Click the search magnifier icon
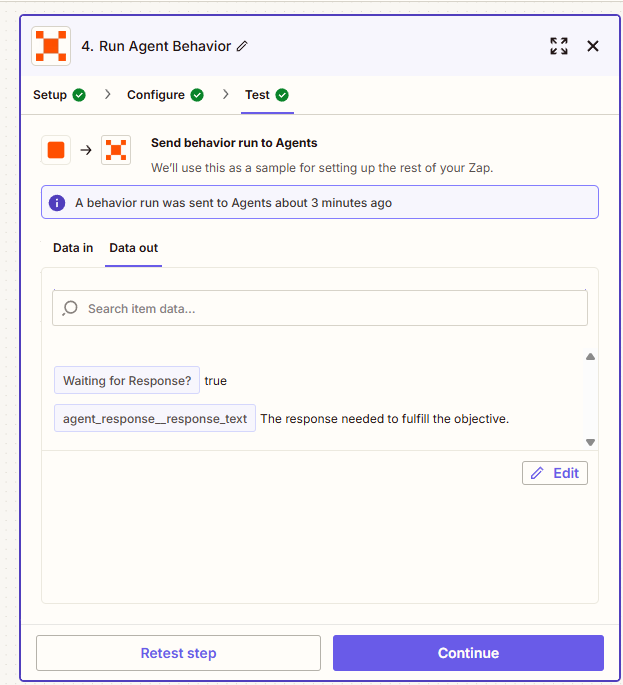The height and width of the screenshot is (685, 623). (x=70, y=308)
